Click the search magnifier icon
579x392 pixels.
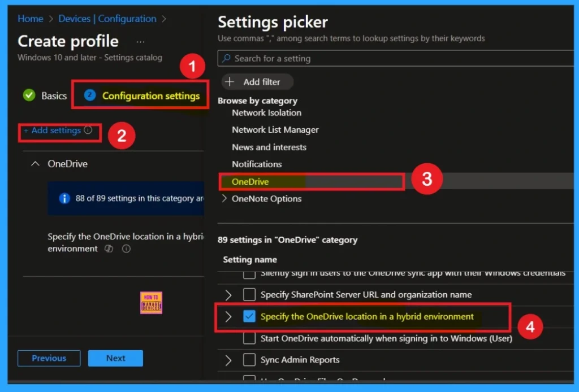click(x=226, y=58)
